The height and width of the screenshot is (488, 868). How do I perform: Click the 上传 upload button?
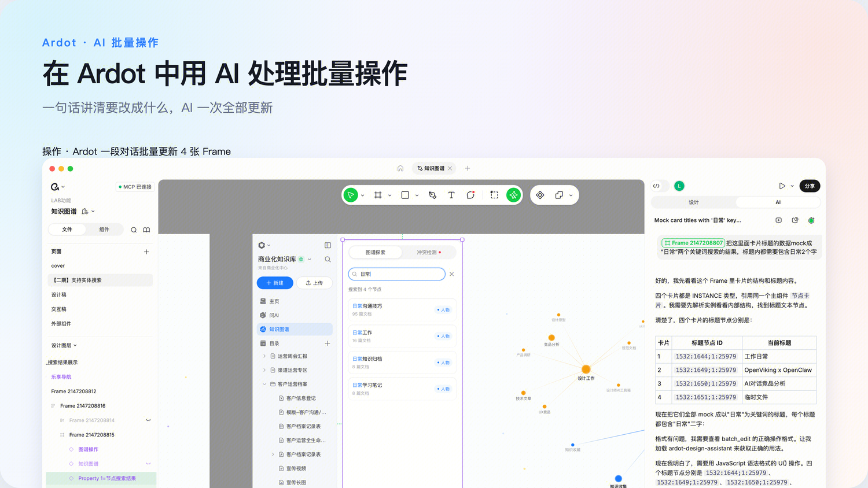pyautogui.click(x=314, y=283)
